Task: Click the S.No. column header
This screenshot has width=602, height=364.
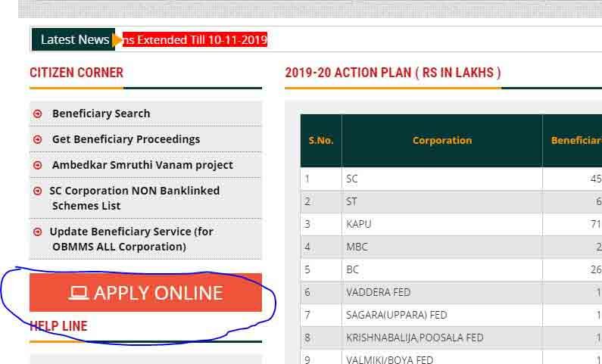Action: click(x=321, y=141)
